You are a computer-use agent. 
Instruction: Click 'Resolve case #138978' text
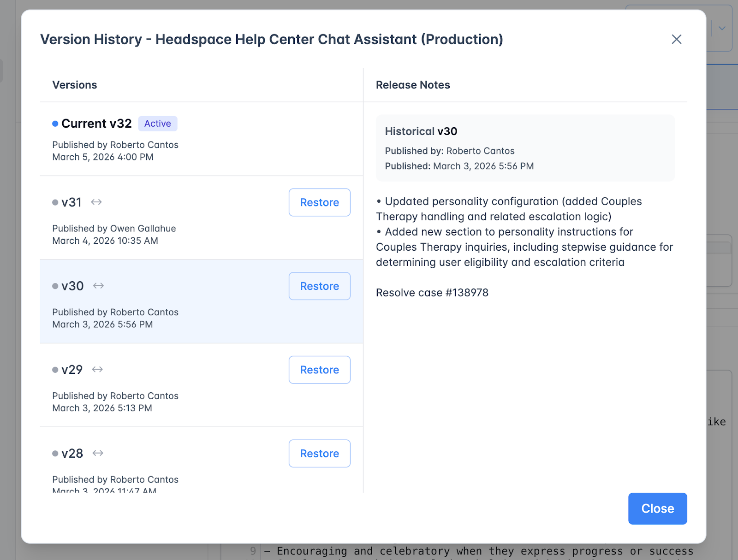pyautogui.click(x=432, y=293)
